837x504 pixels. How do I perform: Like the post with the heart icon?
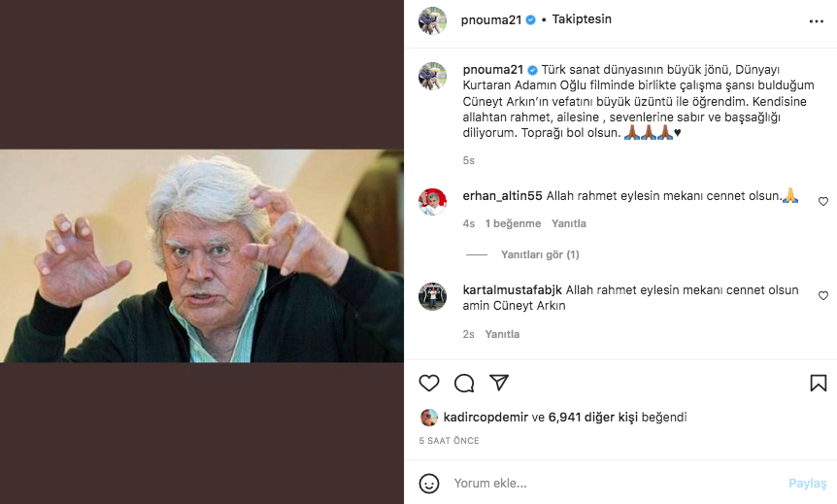428,383
